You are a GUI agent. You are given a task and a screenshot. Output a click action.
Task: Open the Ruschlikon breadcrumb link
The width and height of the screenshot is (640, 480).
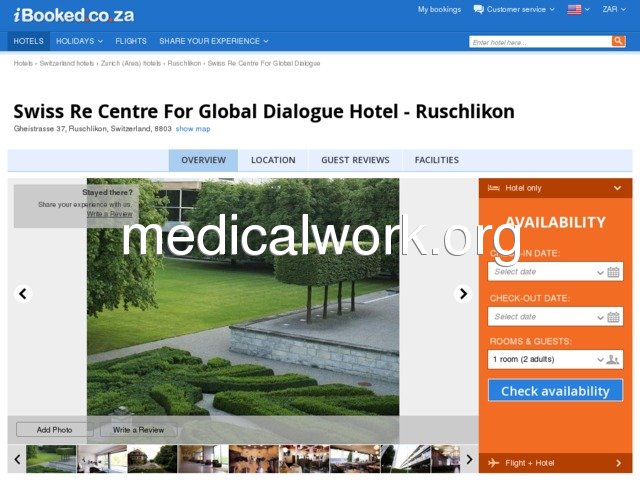tap(184, 63)
